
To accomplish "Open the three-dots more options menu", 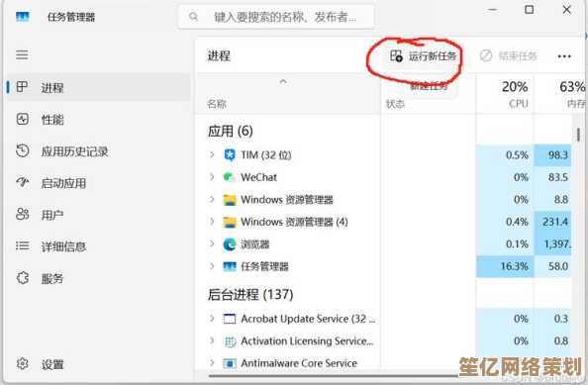I will [x=564, y=56].
